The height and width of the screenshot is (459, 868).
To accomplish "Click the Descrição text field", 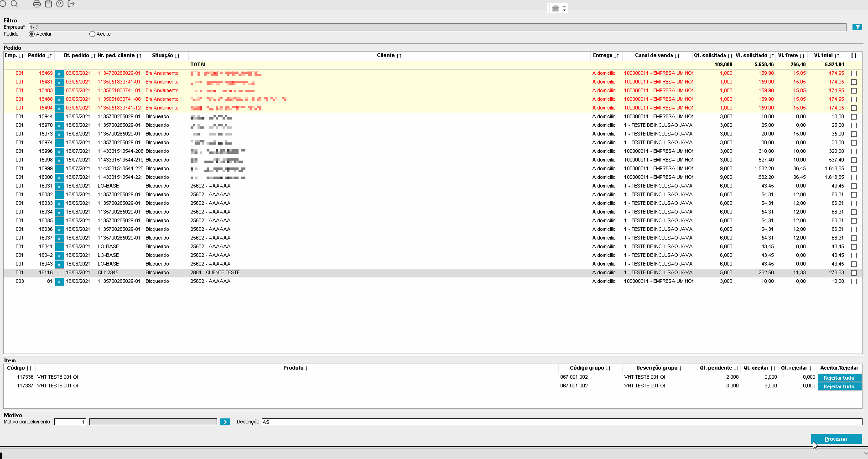I will [x=562, y=422].
